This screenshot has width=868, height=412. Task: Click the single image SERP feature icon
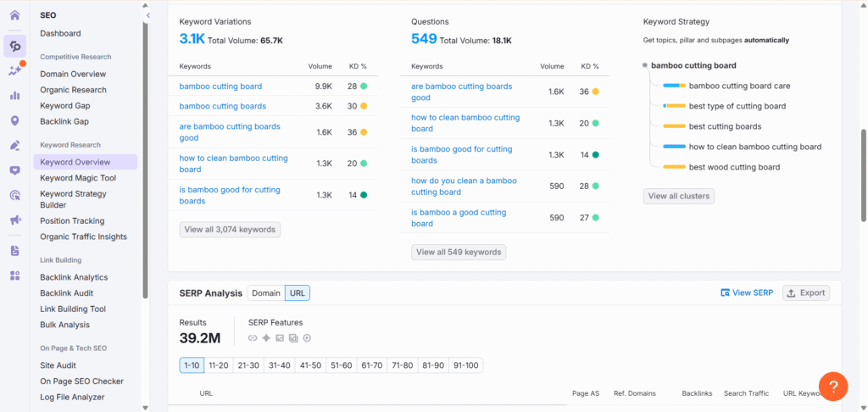click(x=280, y=337)
